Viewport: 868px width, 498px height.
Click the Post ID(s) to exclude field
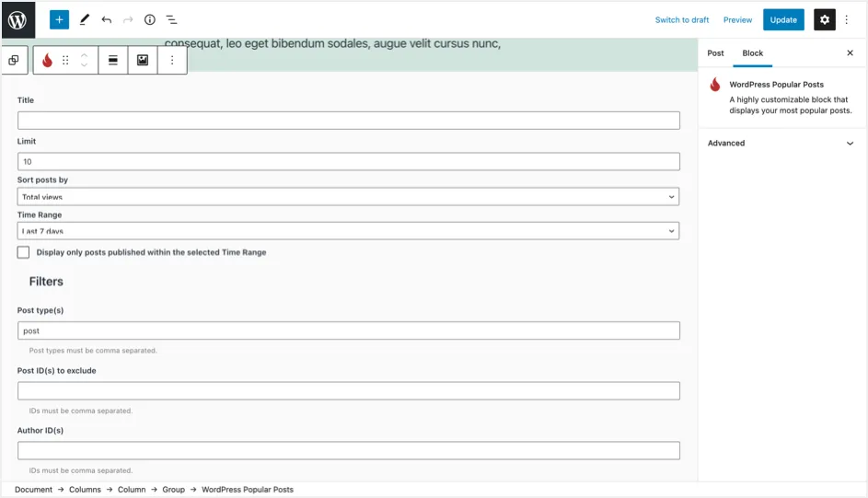tap(348, 390)
